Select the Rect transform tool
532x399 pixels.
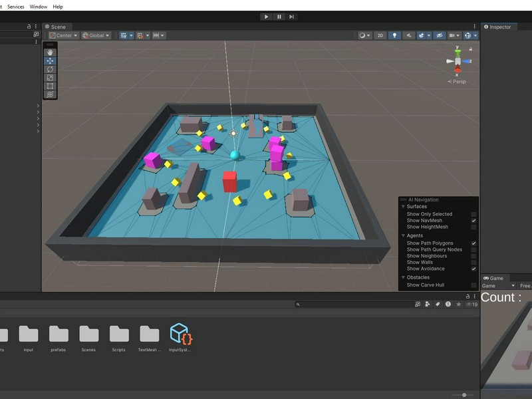50,86
